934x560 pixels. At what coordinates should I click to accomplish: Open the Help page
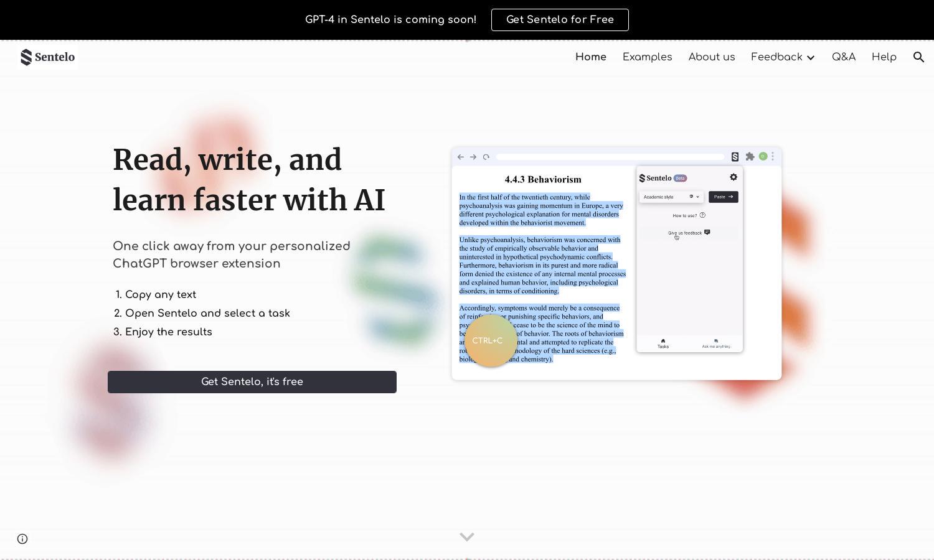pyautogui.click(x=884, y=57)
